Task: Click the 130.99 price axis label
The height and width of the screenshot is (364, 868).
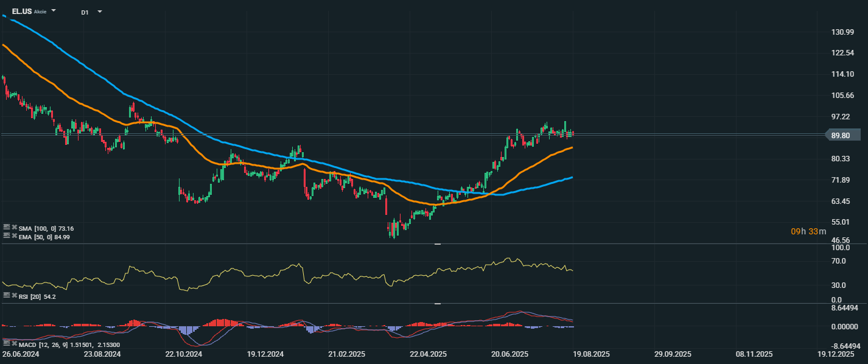Action: tap(841, 32)
